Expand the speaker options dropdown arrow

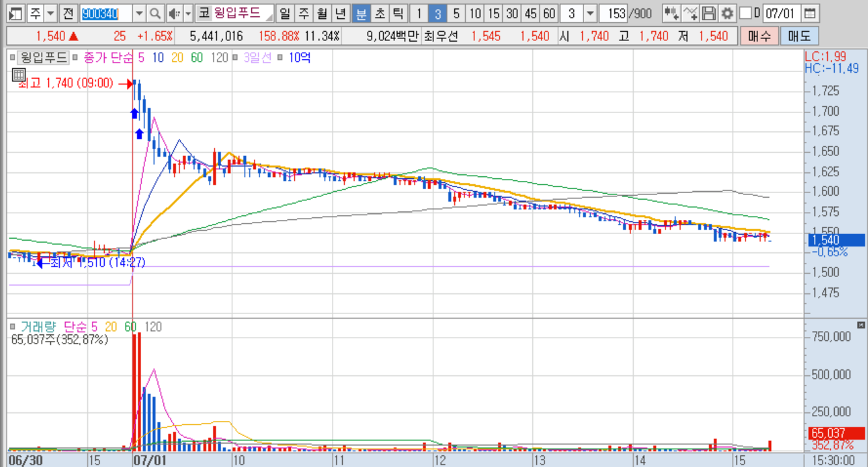188,13
